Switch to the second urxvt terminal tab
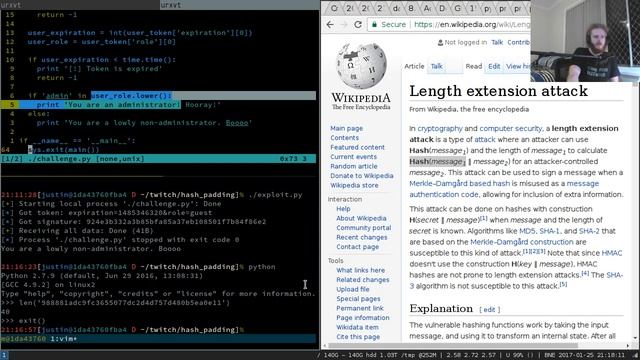 click(240, 4)
